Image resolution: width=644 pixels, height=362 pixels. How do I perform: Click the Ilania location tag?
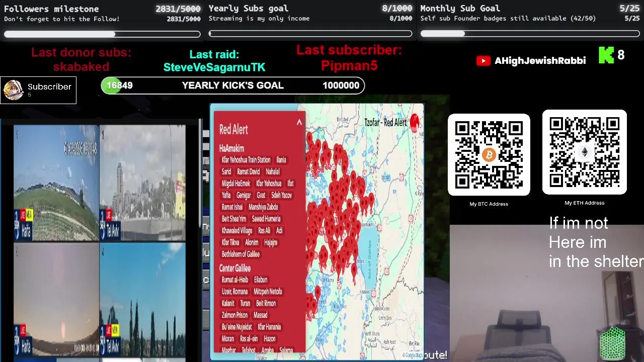click(x=281, y=160)
